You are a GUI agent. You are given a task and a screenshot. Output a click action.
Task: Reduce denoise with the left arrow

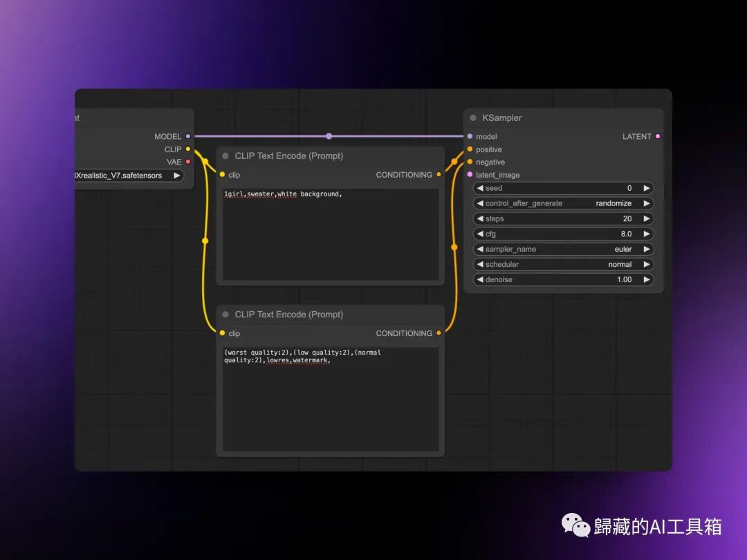480,279
